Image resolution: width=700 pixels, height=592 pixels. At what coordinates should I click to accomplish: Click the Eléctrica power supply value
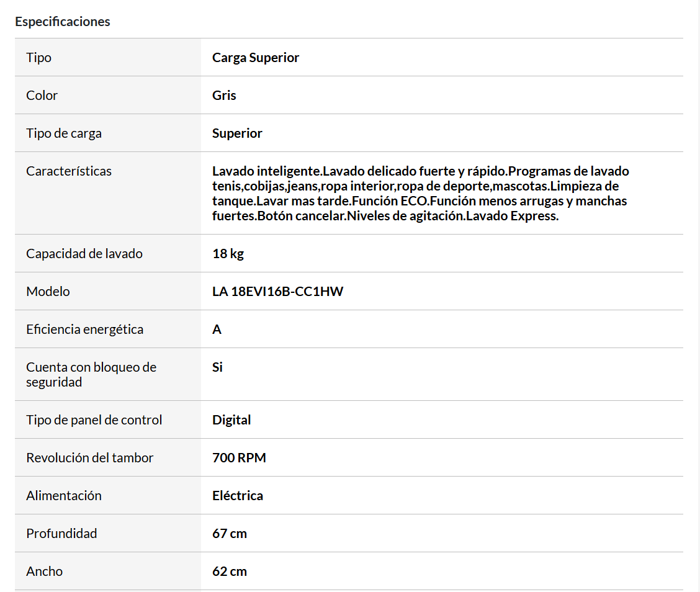[x=238, y=496]
